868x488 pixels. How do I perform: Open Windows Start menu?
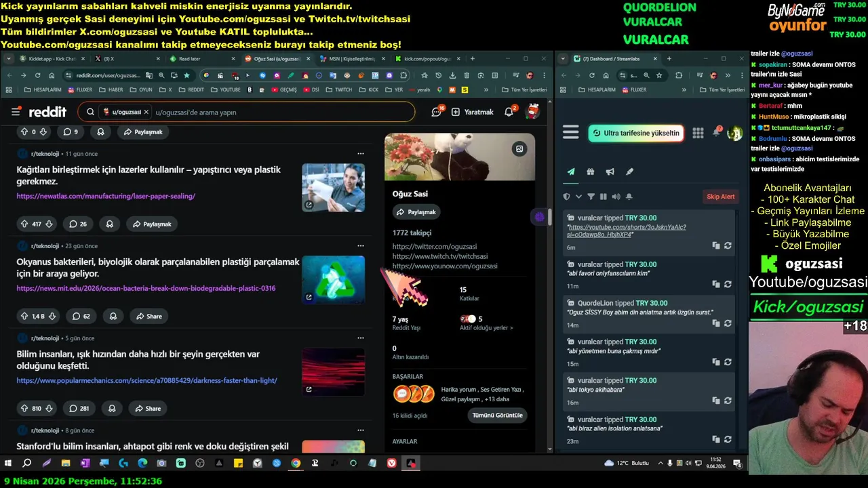(8, 464)
